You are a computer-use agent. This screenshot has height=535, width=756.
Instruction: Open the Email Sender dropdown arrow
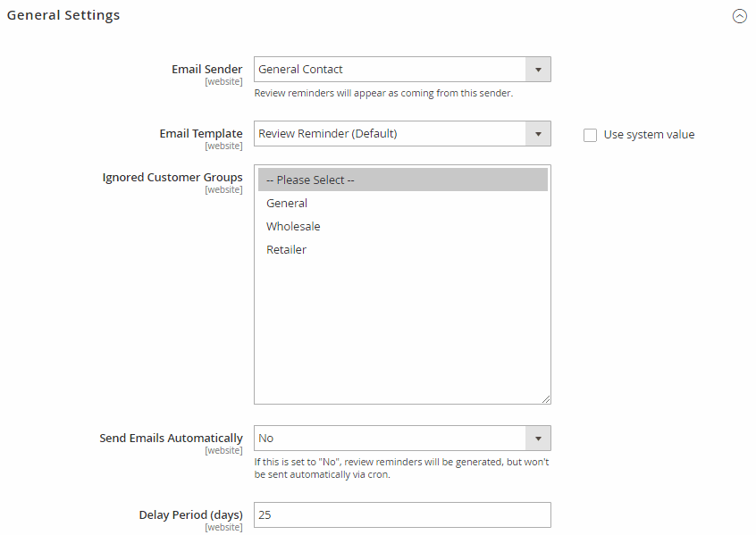538,70
